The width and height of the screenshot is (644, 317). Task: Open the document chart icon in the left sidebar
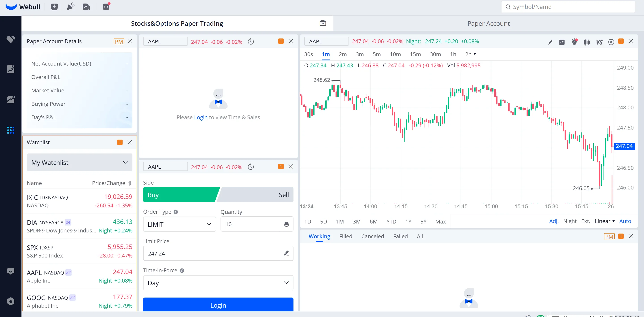[11, 69]
